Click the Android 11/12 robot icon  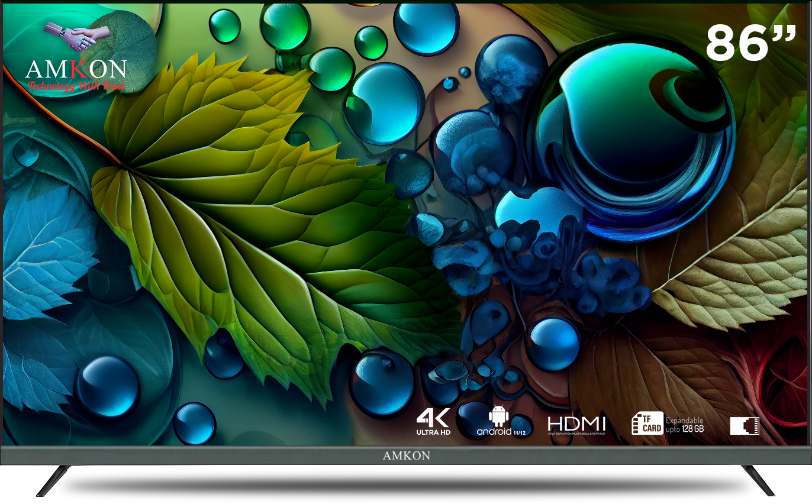(498, 417)
